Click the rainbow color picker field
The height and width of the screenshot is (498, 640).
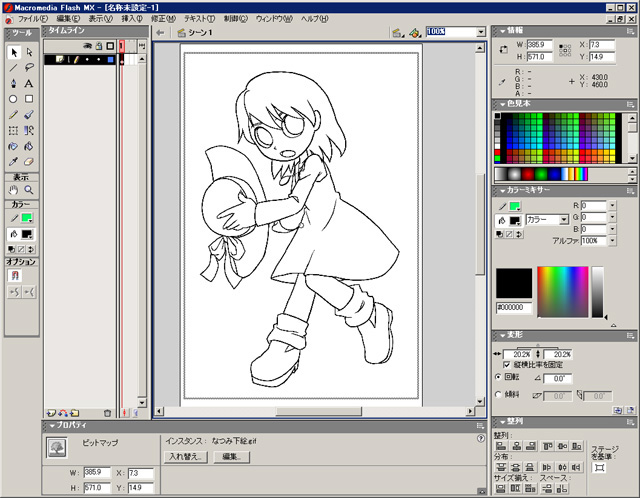click(x=562, y=292)
